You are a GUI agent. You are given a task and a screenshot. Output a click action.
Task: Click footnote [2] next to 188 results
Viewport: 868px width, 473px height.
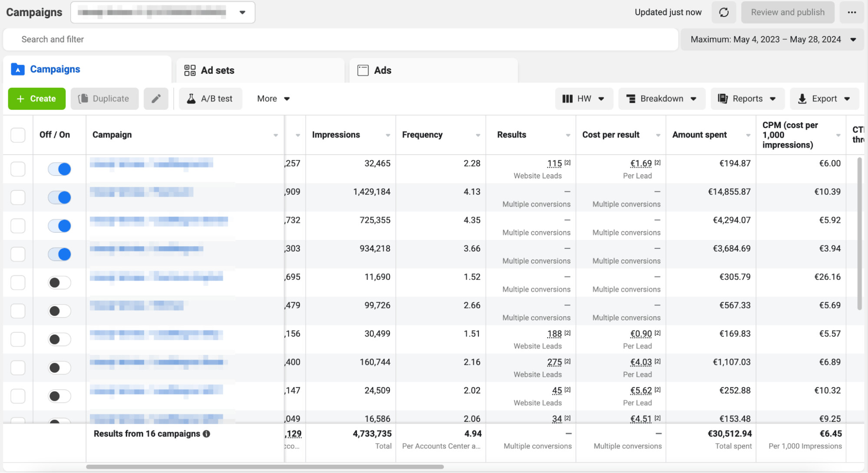(x=568, y=333)
